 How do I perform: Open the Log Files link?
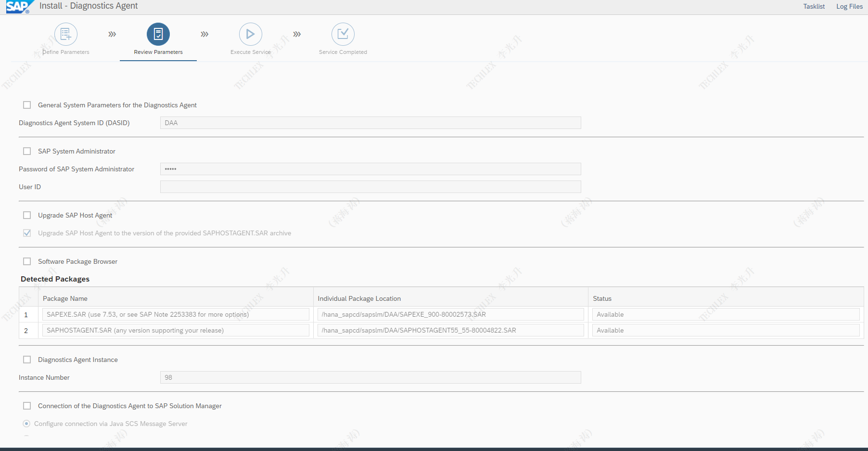[x=849, y=6]
